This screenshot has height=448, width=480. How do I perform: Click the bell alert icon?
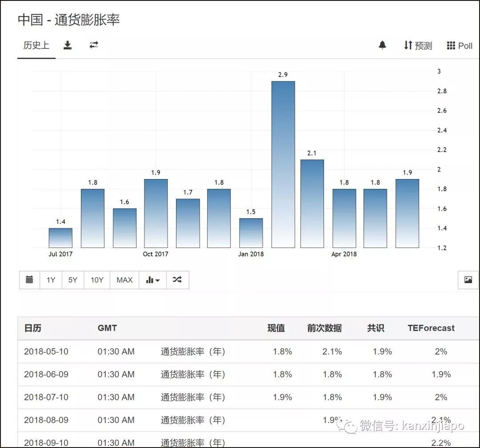click(382, 45)
